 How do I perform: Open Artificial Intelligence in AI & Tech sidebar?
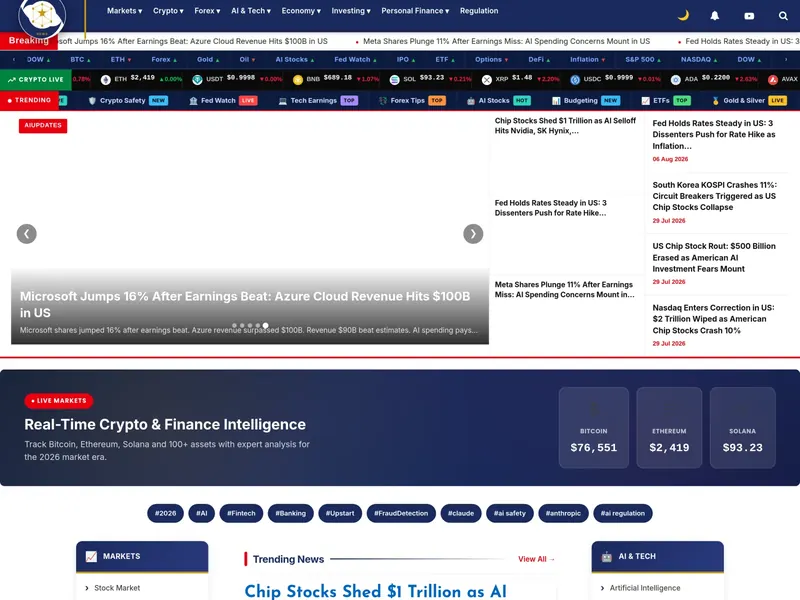click(645, 588)
